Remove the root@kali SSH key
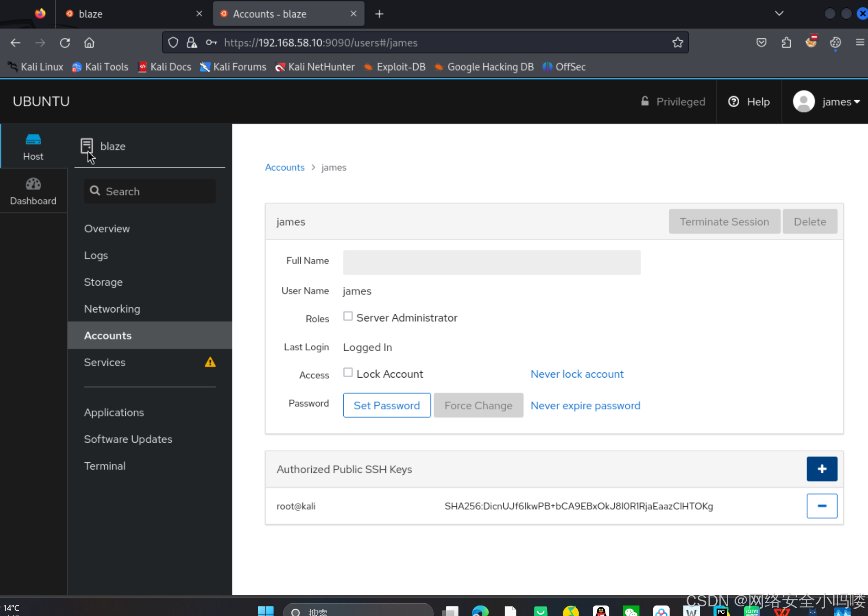868x616 pixels. [x=821, y=506]
